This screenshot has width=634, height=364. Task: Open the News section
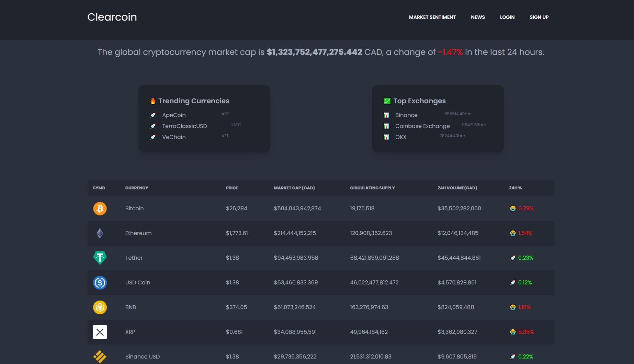(x=478, y=17)
